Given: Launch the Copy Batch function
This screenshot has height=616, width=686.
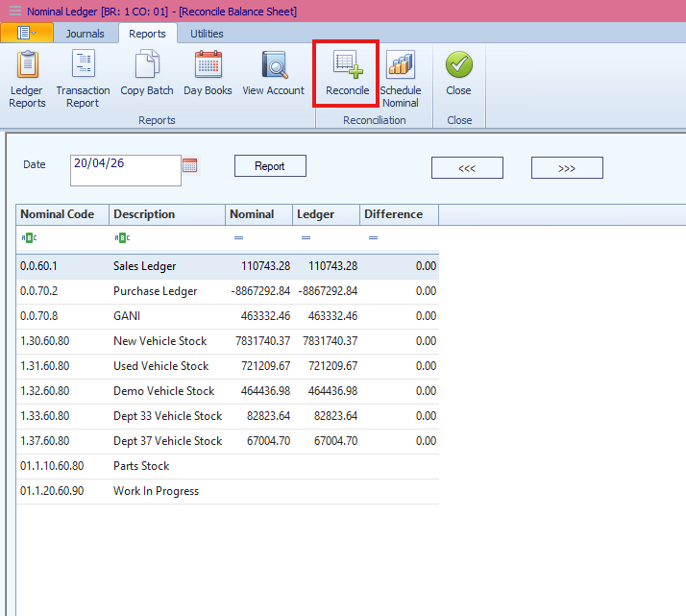Looking at the screenshot, I should coord(147,73).
